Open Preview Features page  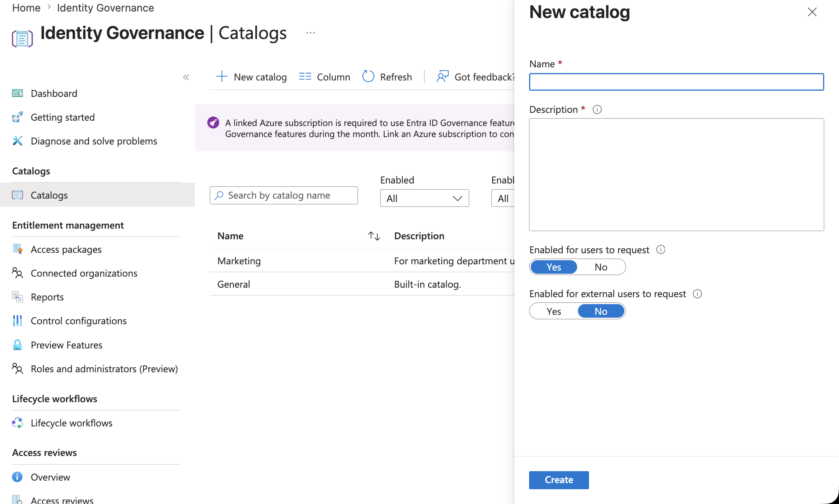(x=66, y=345)
